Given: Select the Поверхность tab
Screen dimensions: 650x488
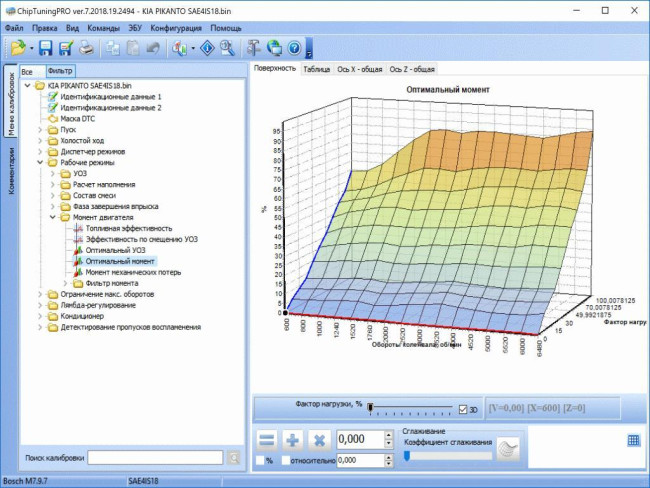Looking at the screenshot, I should pyautogui.click(x=275, y=68).
